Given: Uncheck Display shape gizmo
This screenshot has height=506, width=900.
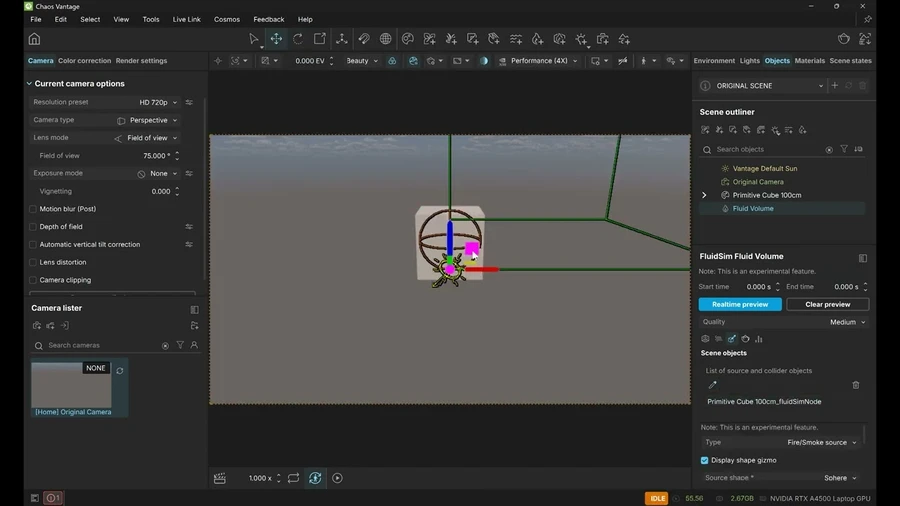Looking at the screenshot, I should pos(705,460).
